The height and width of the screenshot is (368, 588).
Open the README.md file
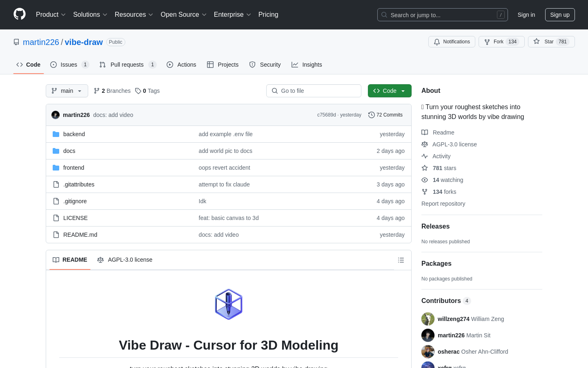click(x=80, y=235)
